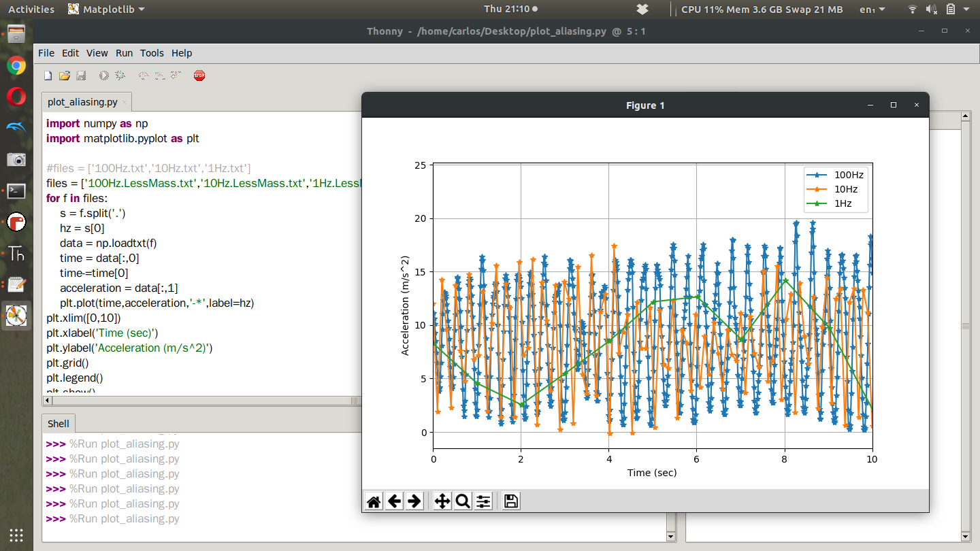Toggle the Zoom to rectangle tool
This screenshot has width=980, height=551.
tap(463, 501)
